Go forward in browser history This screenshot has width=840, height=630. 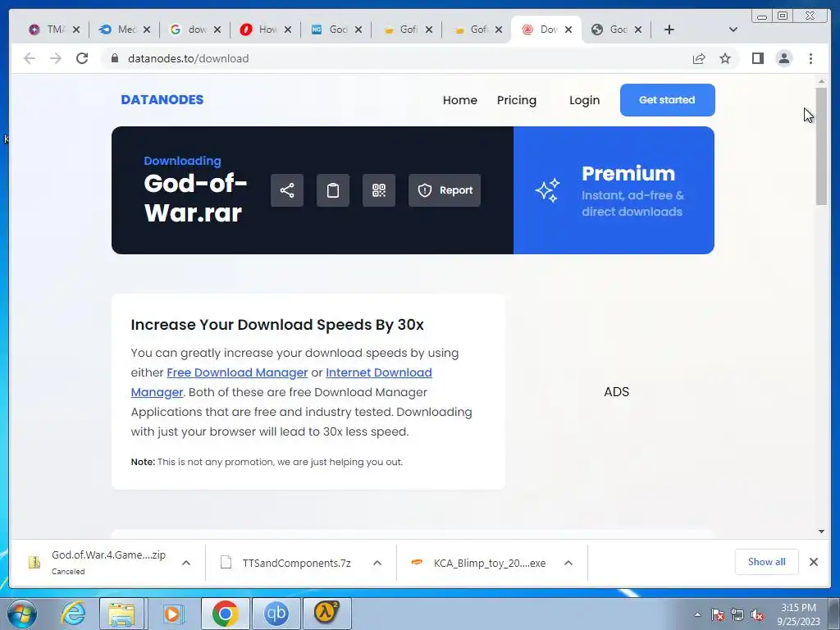pyautogui.click(x=55, y=58)
